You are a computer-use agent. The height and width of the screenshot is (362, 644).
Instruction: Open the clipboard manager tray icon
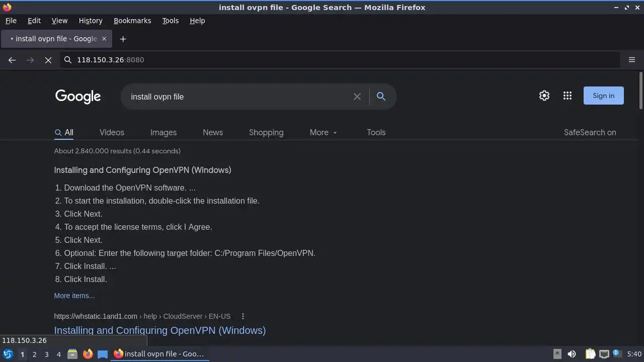click(x=591, y=354)
